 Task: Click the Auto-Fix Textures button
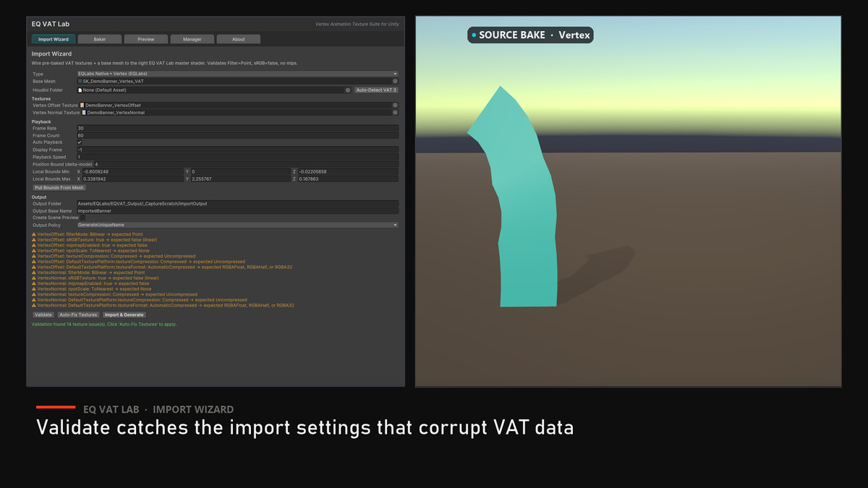pyautogui.click(x=78, y=315)
